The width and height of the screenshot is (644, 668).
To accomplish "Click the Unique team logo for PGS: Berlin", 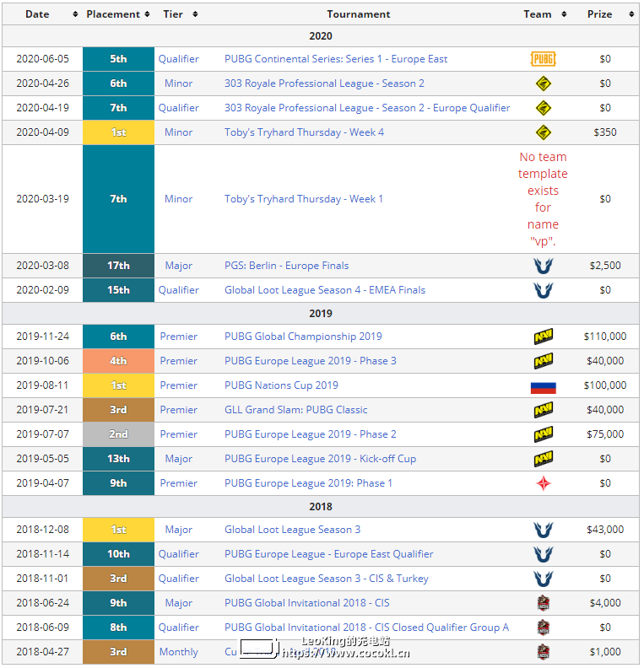I will 543,266.
